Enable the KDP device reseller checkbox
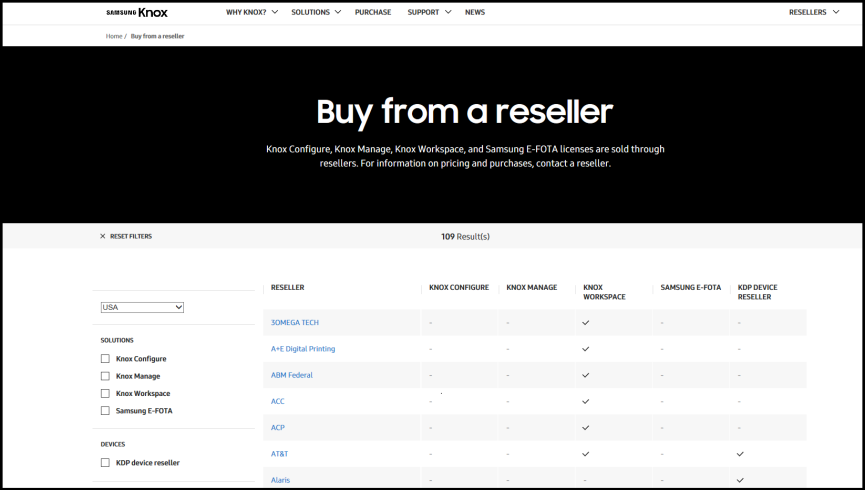This screenshot has width=865, height=490. tap(105, 462)
